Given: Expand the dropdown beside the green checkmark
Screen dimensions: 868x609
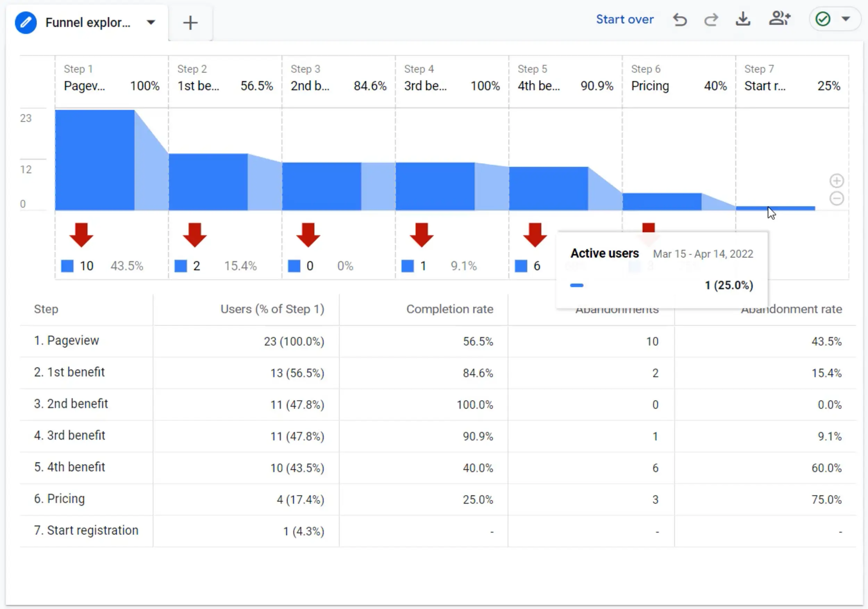Looking at the screenshot, I should click(x=846, y=19).
